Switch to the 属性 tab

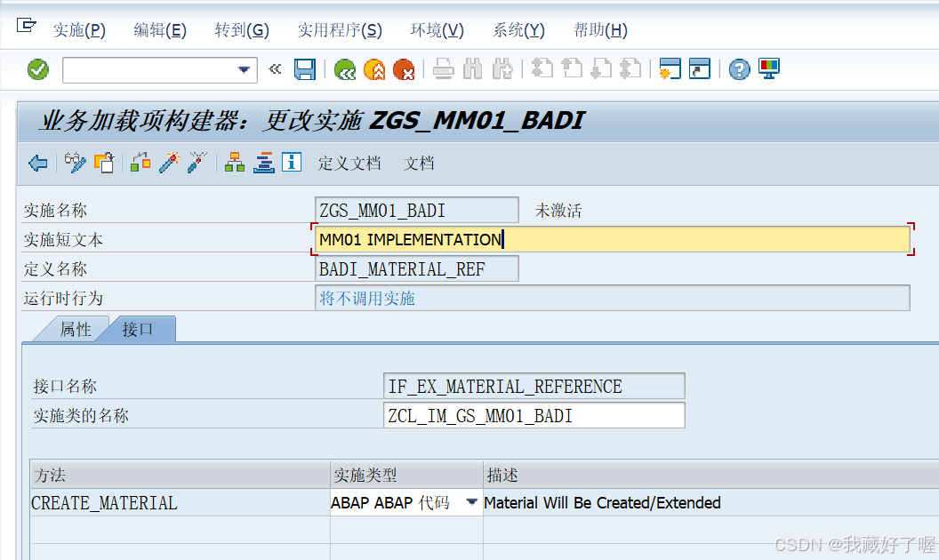[76, 330]
